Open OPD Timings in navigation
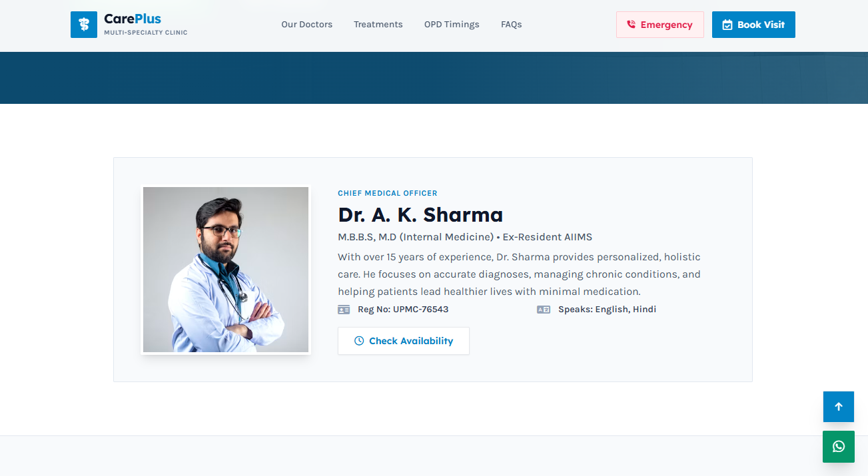868x476 pixels. coord(452,25)
